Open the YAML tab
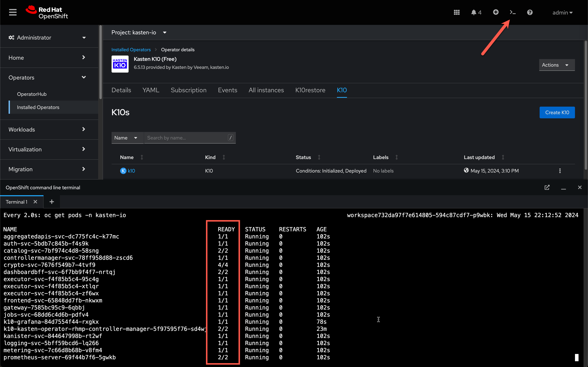588x367 pixels. (x=151, y=90)
